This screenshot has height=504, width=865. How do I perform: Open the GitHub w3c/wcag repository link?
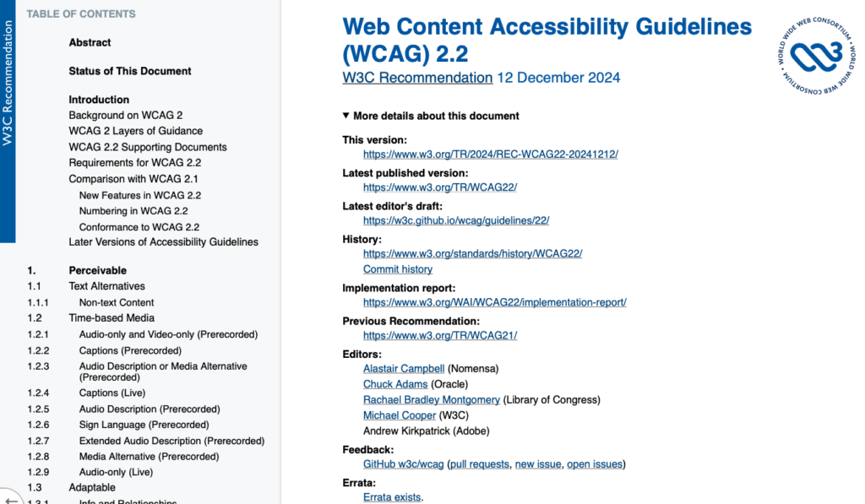pos(402,463)
